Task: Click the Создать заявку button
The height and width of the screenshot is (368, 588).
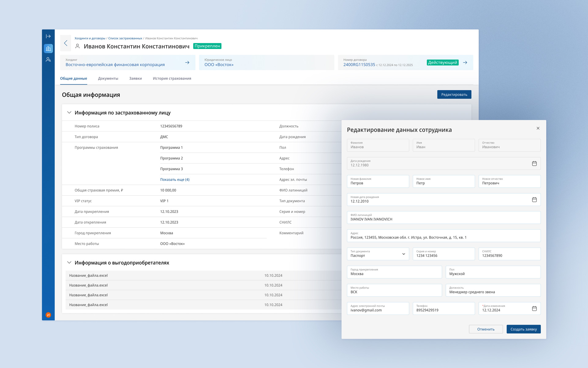Action: click(x=523, y=329)
